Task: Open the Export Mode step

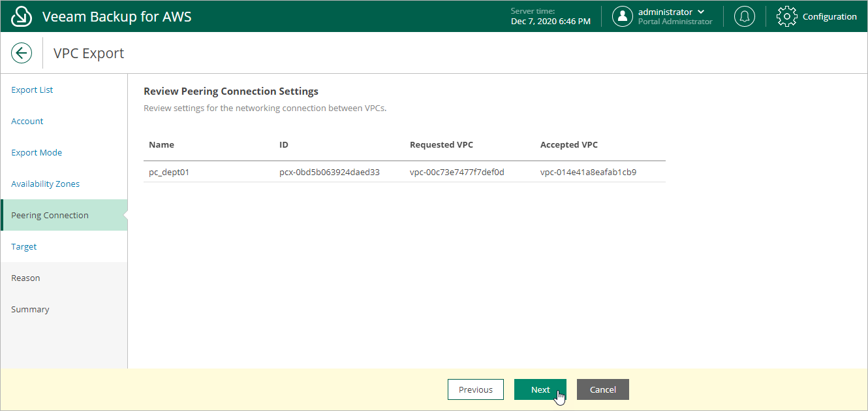Action: 37,152
